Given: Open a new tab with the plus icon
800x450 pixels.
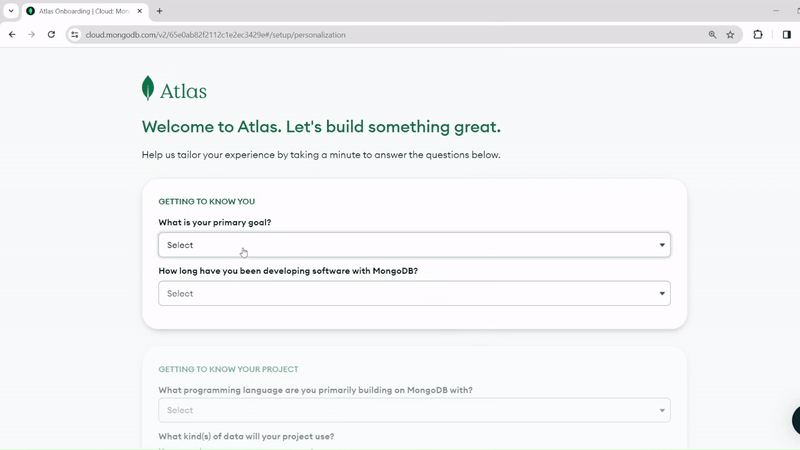Looking at the screenshot, I should (x=159, y=11).
